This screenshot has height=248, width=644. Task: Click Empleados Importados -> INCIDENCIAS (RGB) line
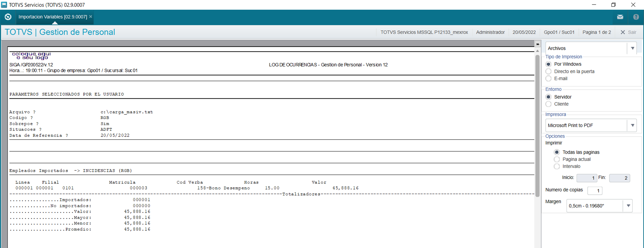tap(71, 171)
